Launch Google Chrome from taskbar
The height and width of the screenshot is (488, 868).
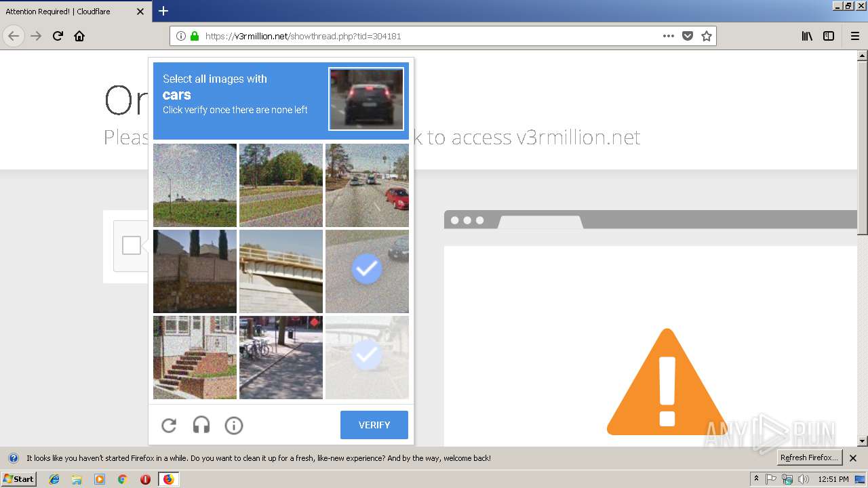(x=122, y=479)
